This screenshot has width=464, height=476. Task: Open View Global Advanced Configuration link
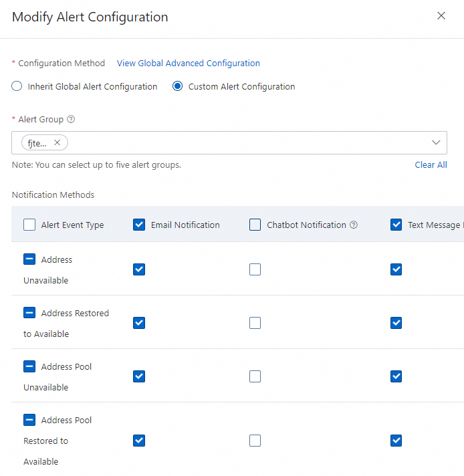tap(189, 64)
